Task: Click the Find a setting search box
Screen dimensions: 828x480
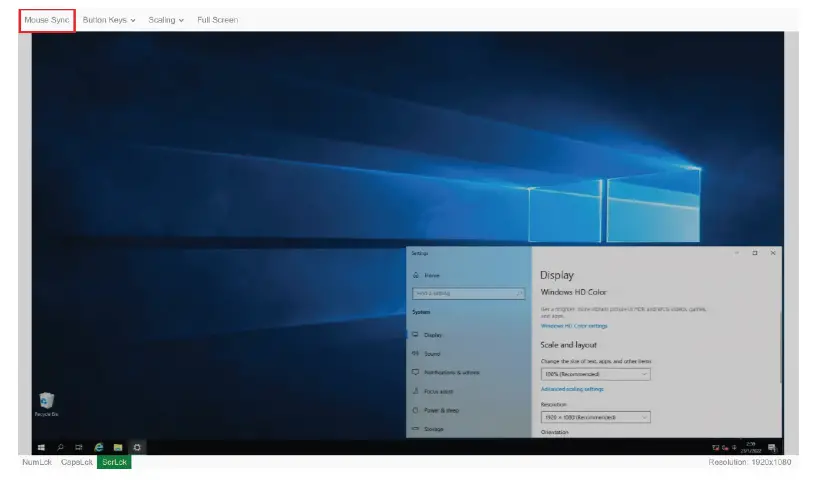Action: (468, 293)
